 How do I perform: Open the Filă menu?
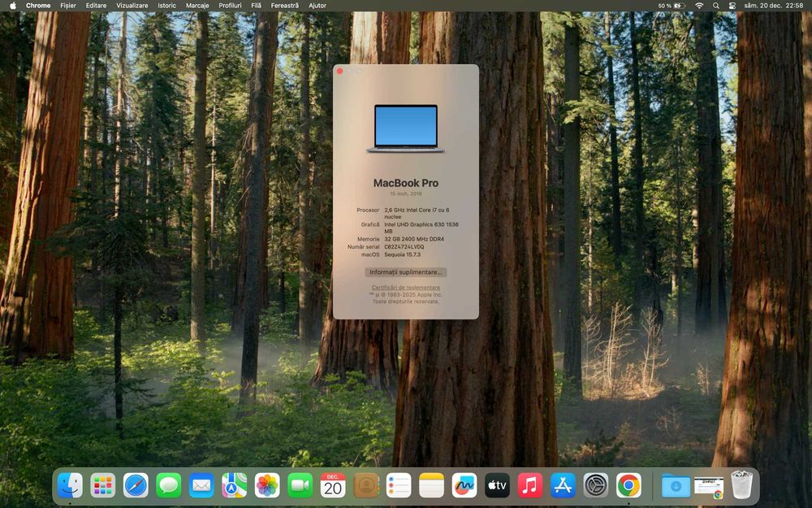click(x=256, y=6)
